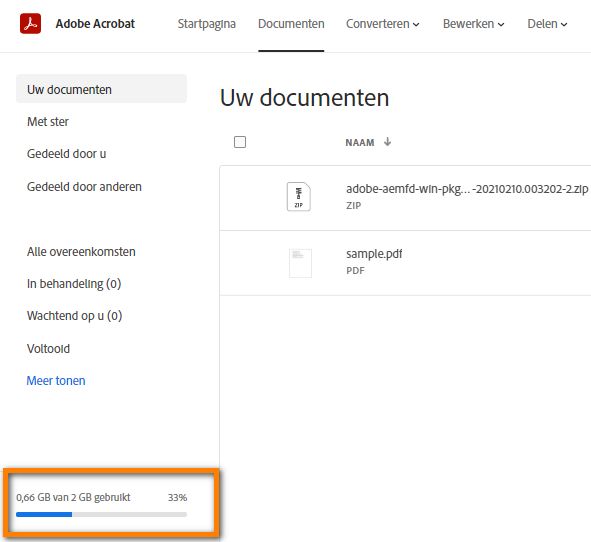Click the PDF type label under sample.pdf
591x542 pixels.
tap(355, 271)
